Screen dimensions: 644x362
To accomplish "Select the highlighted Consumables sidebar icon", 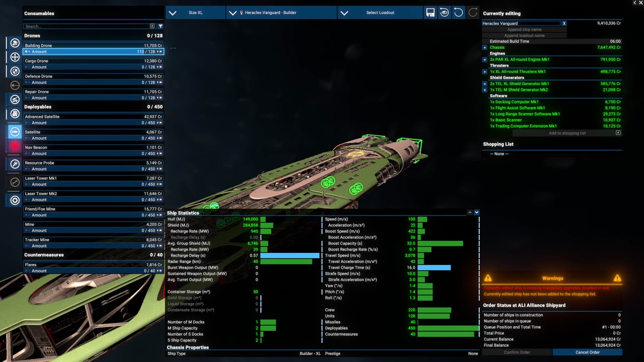I will [15, 132].
